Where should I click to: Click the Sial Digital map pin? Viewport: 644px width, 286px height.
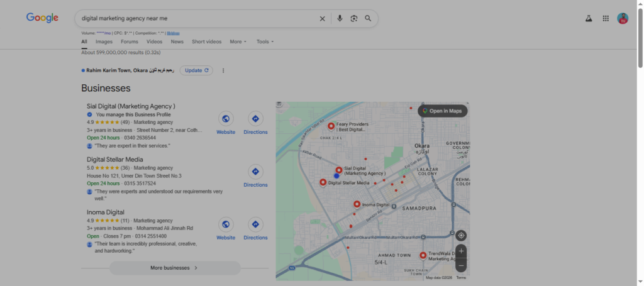point(339,170)
